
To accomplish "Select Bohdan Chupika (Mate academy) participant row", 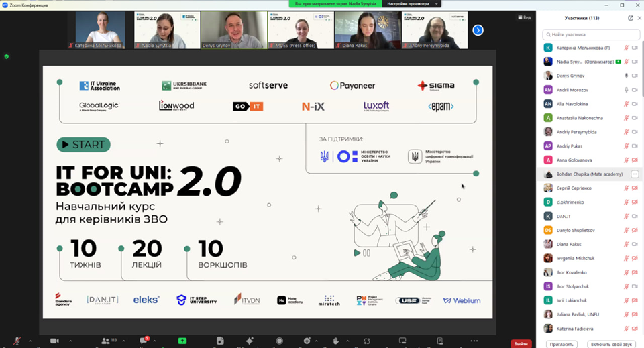I will (590, 174).
